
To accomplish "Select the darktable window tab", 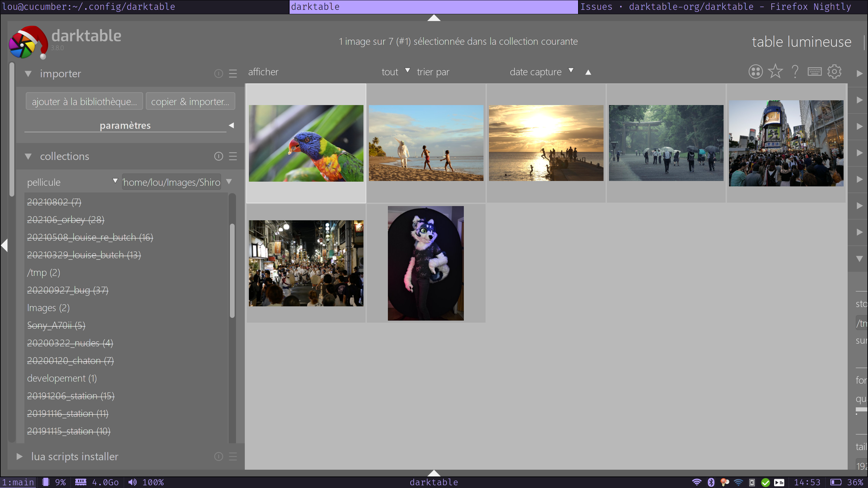I will [434, 7].
